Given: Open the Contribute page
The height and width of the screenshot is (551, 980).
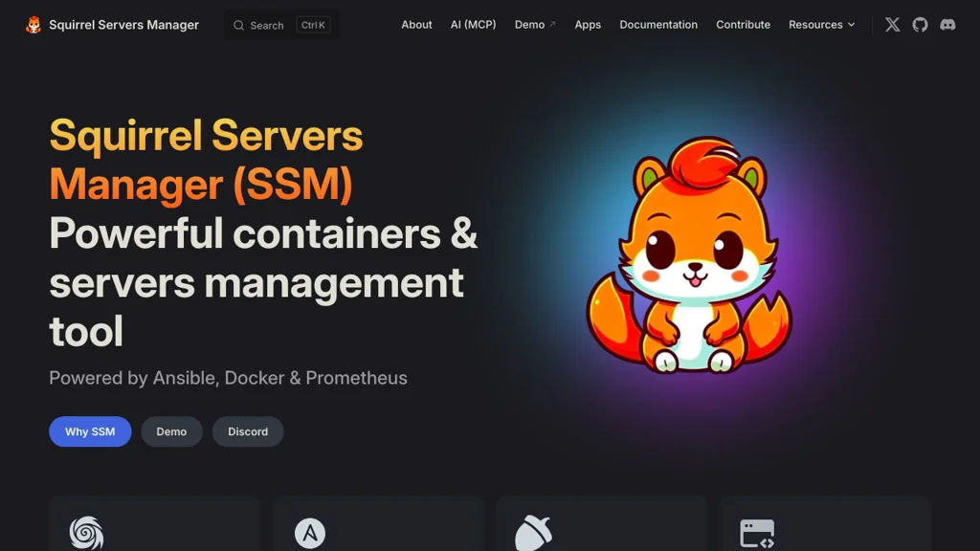Looking at the screenshot, I should 743,25.
